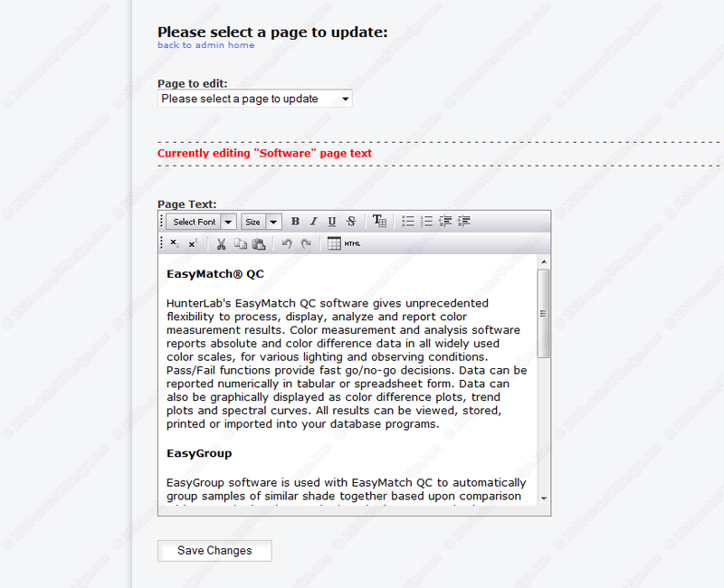The height and width of the screenshot is (588, 724).
Task: Click the 'Currently editing "Software" page text' notice
Action: 264,153
